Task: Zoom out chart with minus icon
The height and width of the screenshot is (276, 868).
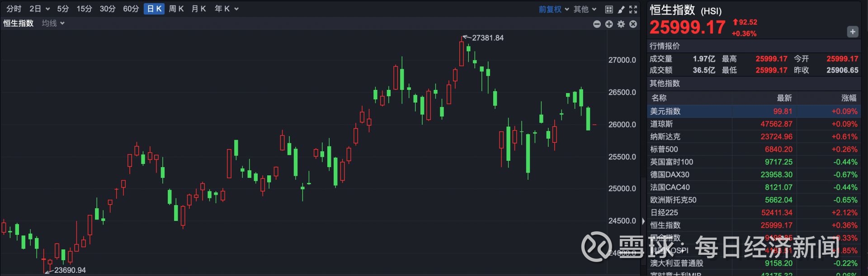Action: pos(597,24)
